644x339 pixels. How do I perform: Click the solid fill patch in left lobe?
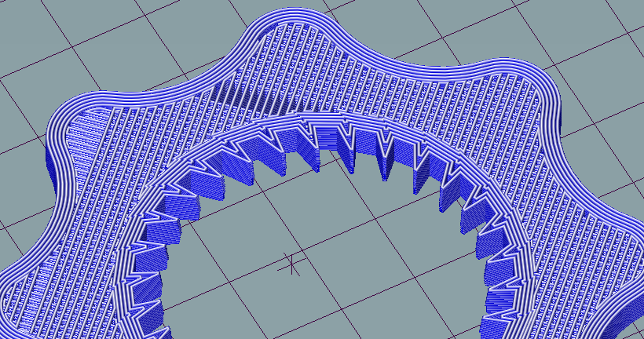86,131
